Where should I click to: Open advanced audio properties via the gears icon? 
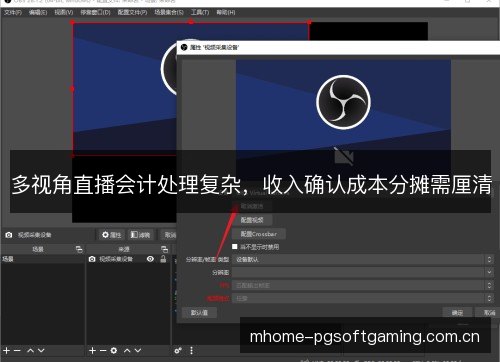178,351
